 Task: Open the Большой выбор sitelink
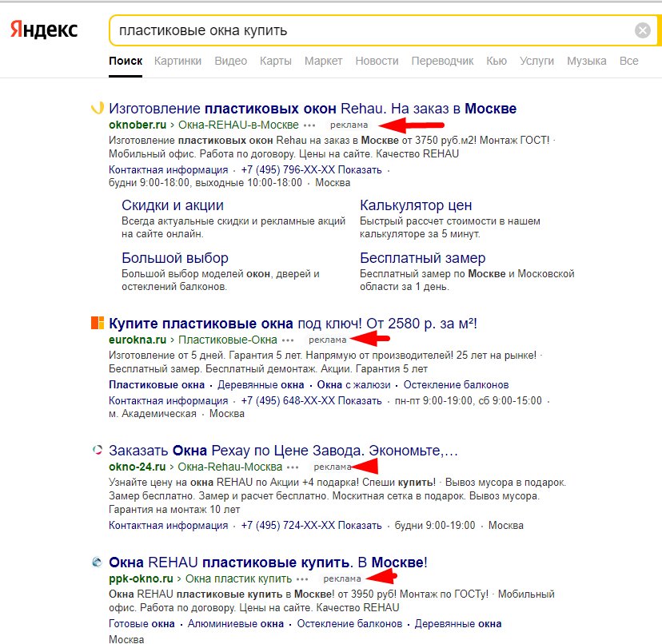[175, 258]
